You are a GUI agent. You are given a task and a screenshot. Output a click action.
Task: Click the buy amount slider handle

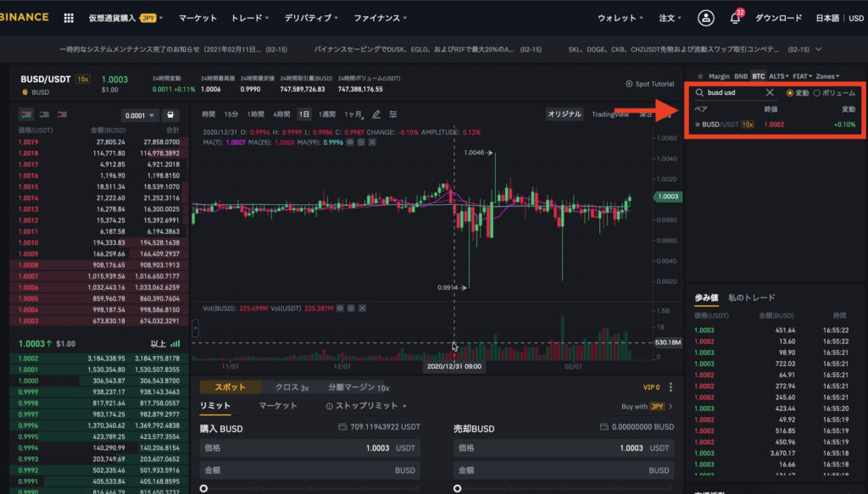pyautogui.click(x=203, y=488)
